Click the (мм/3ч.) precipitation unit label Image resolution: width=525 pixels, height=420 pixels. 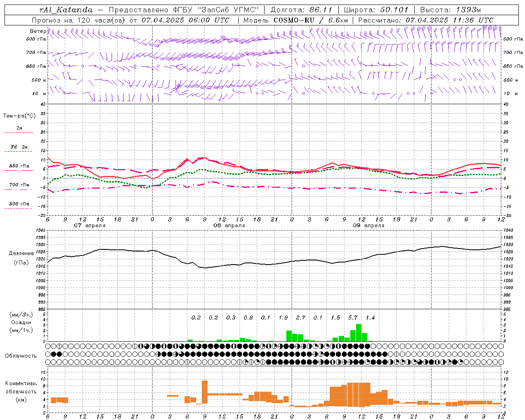pyautogui.click(x=21, y=315)
